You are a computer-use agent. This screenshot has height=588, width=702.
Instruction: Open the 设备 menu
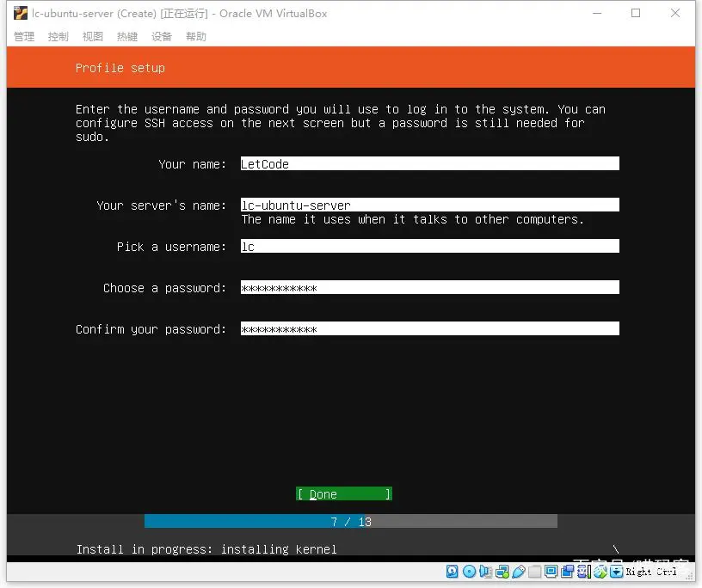pyautogui.click(x=162, y=36)
